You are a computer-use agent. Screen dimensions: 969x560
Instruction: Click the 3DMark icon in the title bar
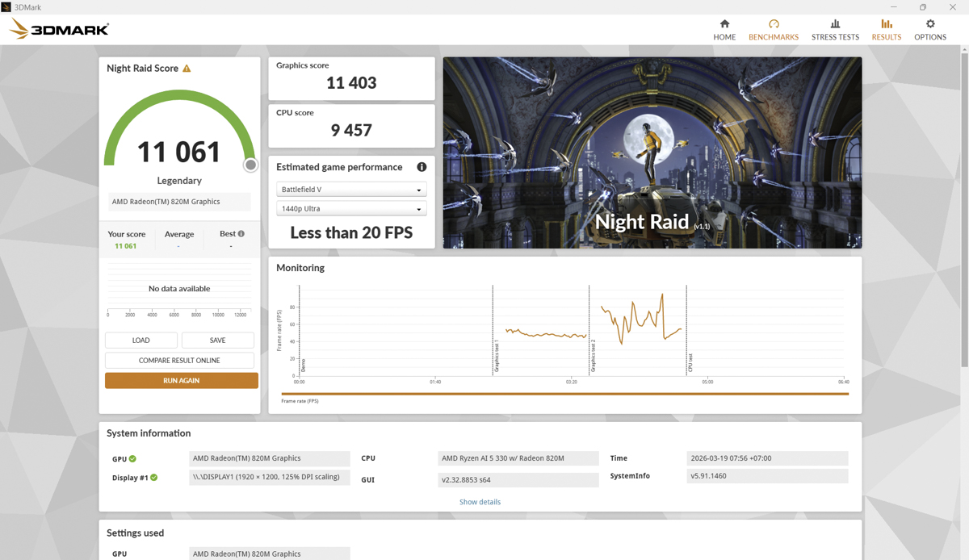8,6
